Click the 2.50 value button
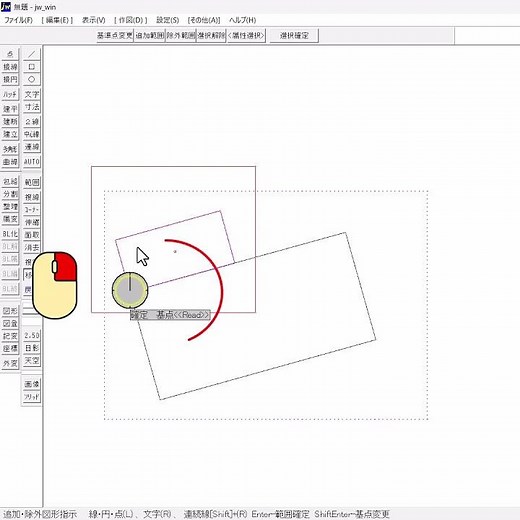The image size is (520, 520). coord(32,335)
